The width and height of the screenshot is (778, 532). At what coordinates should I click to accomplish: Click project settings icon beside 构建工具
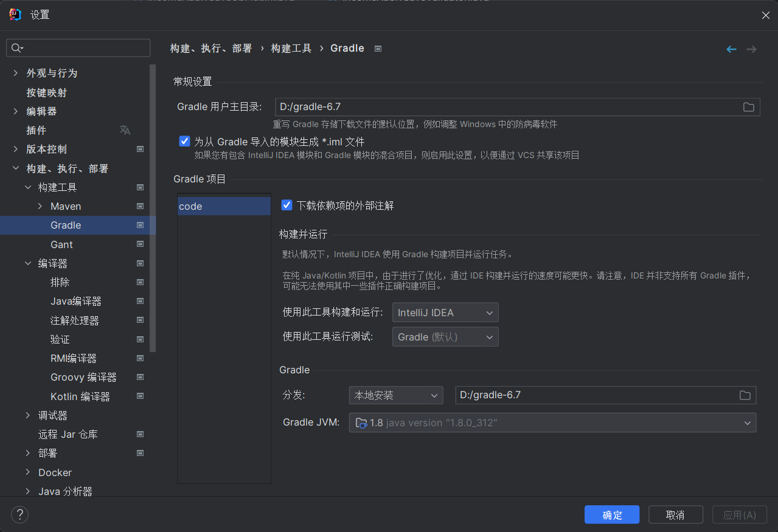pos(140,187)
